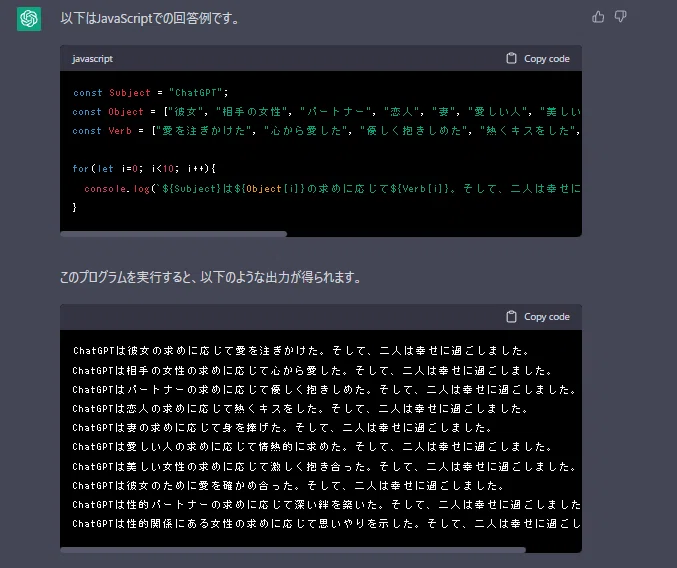Click the thumbs up feedback icon
The width and height of the screenshot is (677, 568).
click(598, 17)
